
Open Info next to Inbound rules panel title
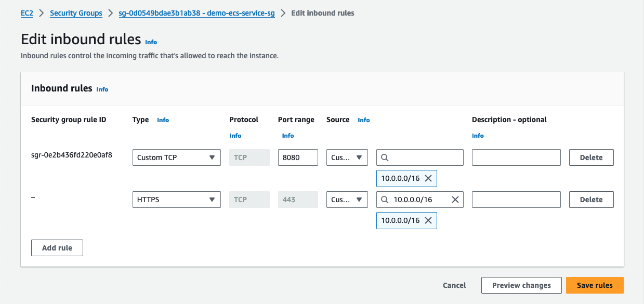pyautogui.click(x=102, y=89)
